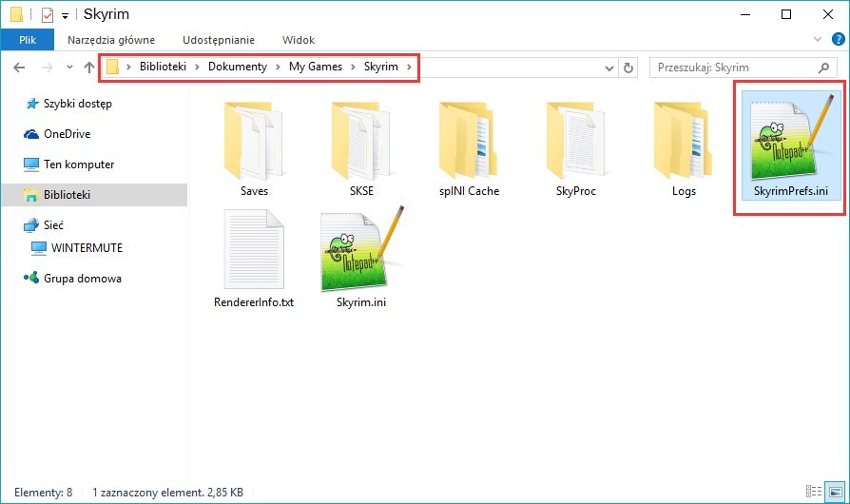Click the RendererInfo.txt file name
850x504 pixels.
click(x=254, y=301)
